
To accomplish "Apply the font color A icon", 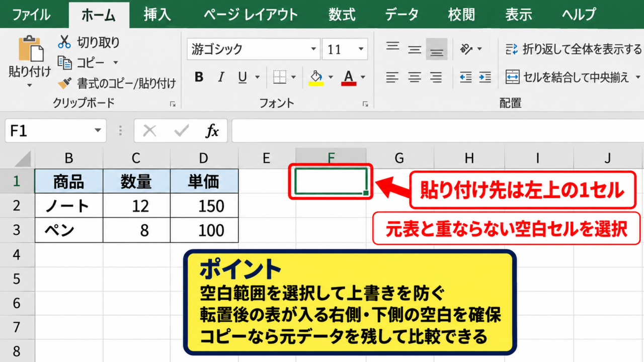I will point(349,77).
